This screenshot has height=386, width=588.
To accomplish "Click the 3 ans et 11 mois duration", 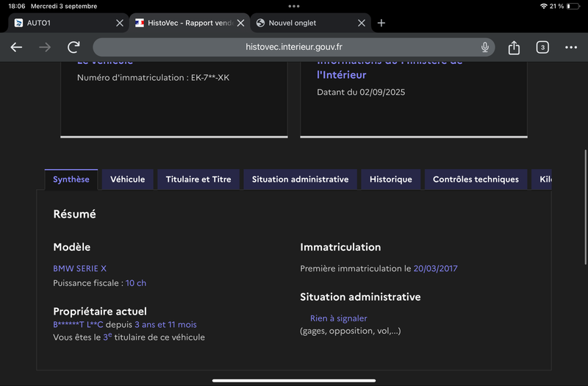I will click(165, 324).
